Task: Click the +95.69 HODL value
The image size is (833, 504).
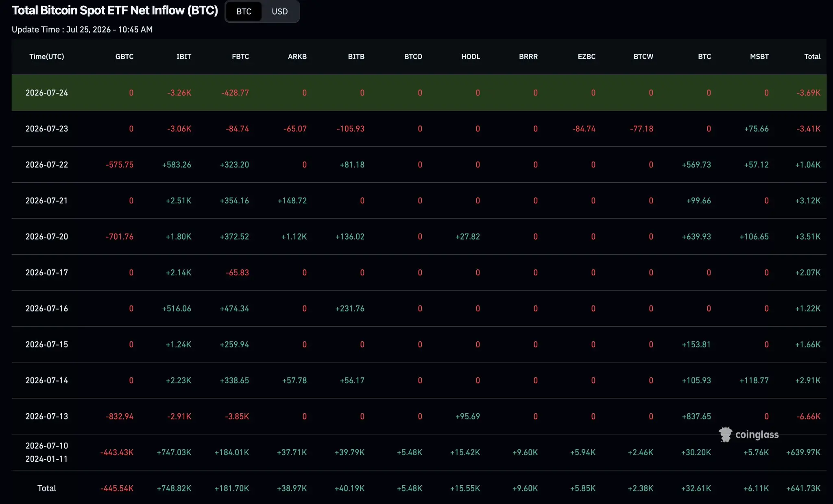Action: (468, 416)
